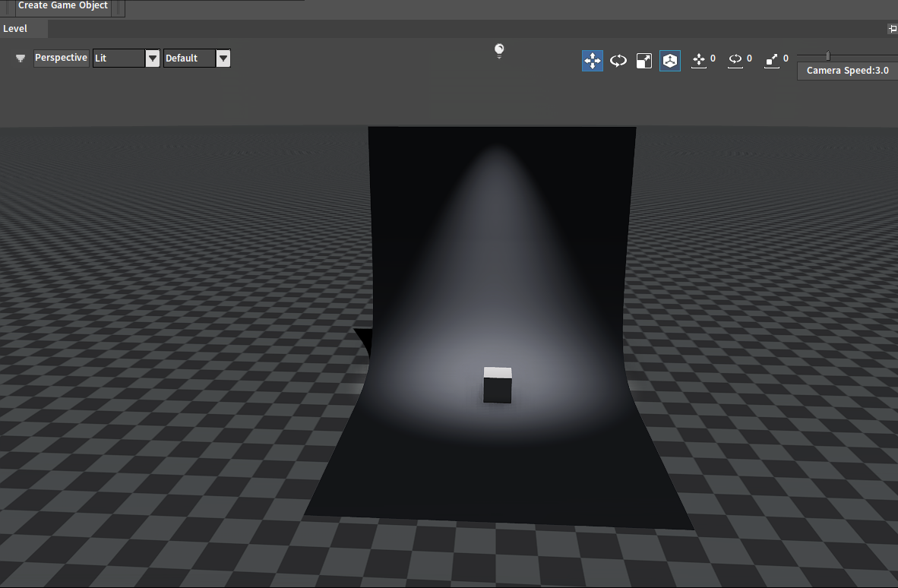Click the Perspective view button
Image resolution: width=898 pixels, height=588 pixels.
point(62,58)
